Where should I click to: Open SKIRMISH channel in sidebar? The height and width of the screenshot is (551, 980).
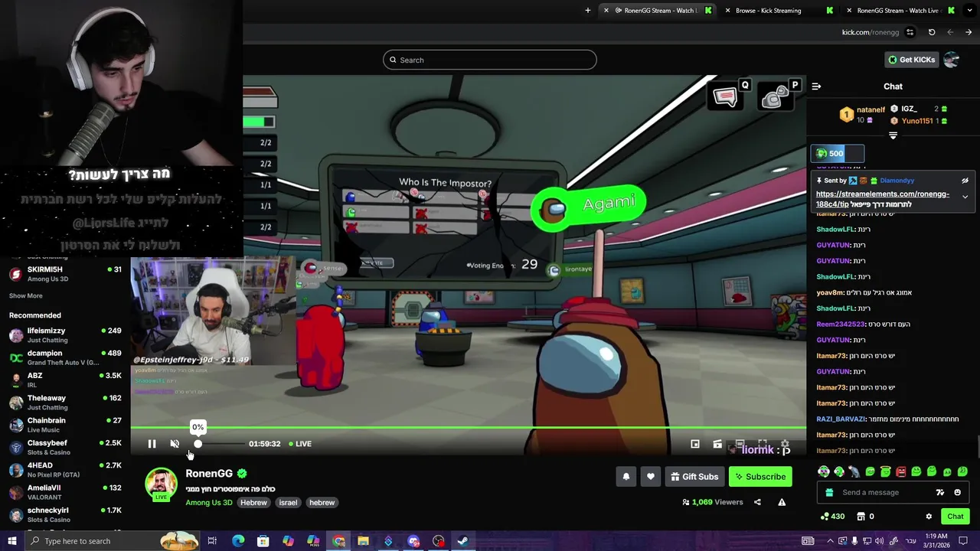click(65, 274)
